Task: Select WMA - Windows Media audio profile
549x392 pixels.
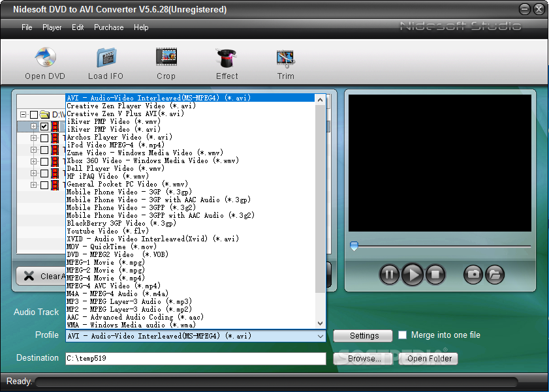Action: pyautogui.click(x=191, y=325)
